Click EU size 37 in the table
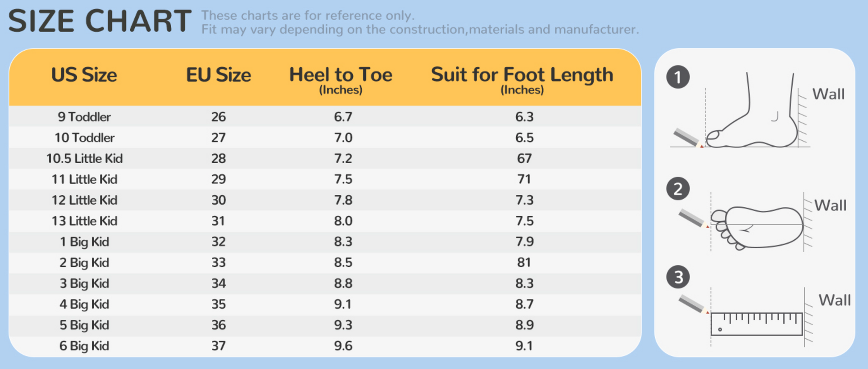 pyautogui.click(x=218, y=346)
